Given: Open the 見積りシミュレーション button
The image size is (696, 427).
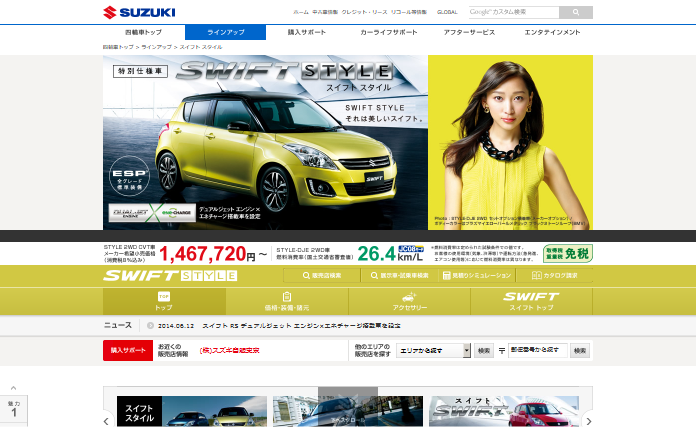Looking at the screenshot, I should click(477, 276).
